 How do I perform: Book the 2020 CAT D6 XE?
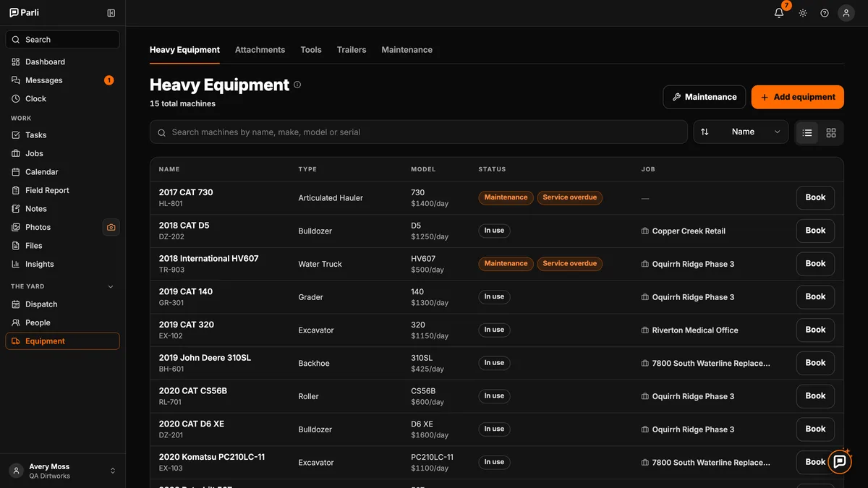point(815,429)
